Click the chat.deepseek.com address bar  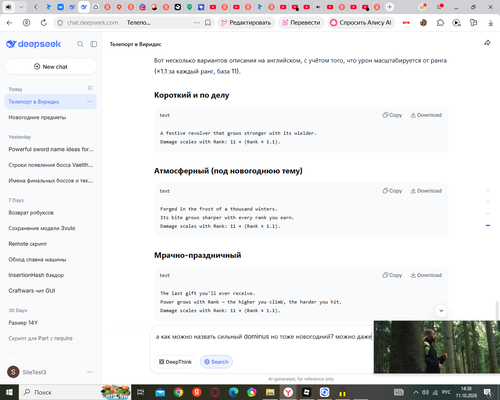click(92, 23)
